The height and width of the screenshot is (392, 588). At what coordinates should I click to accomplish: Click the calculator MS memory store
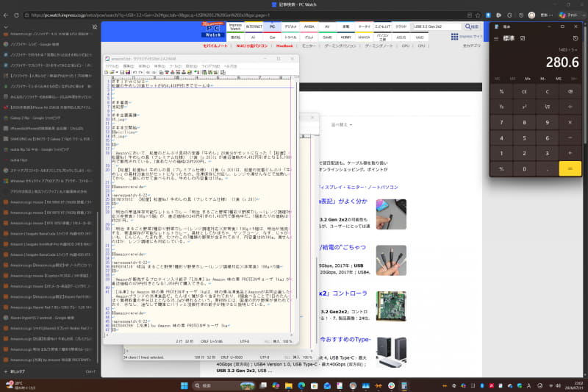point(559,79)
